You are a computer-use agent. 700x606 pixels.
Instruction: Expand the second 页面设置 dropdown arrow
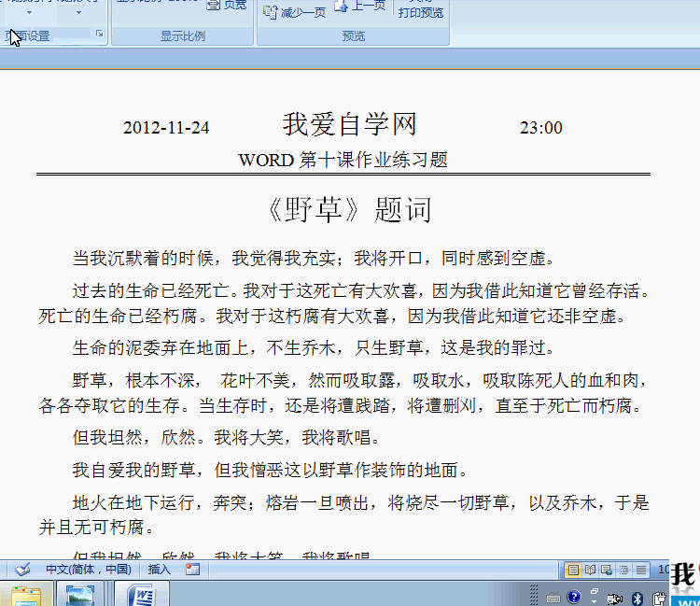coord(79,12)
